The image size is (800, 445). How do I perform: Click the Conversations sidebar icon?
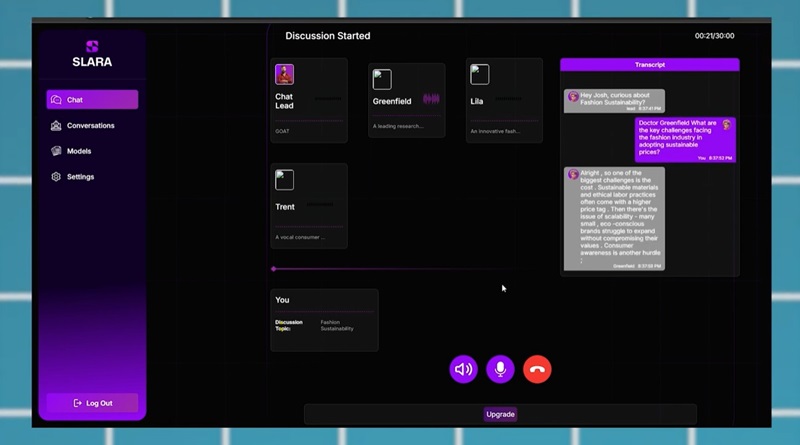coord(57,126)
